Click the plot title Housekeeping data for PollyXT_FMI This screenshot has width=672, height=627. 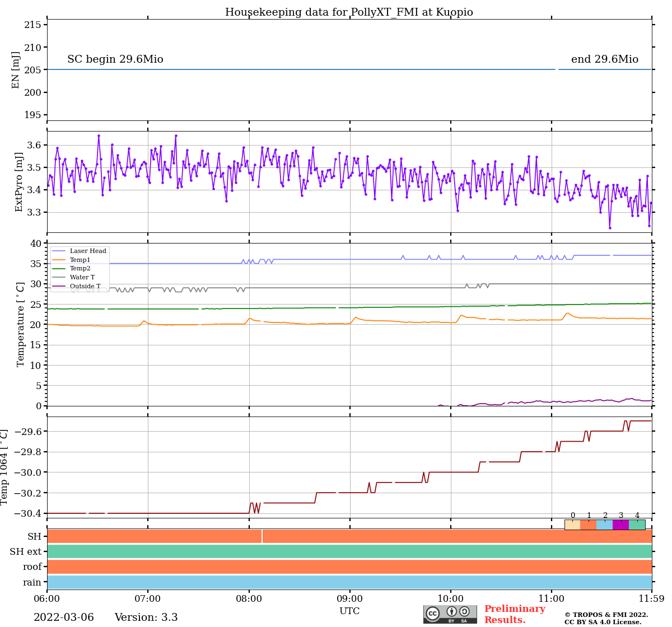tap(349, 12)
